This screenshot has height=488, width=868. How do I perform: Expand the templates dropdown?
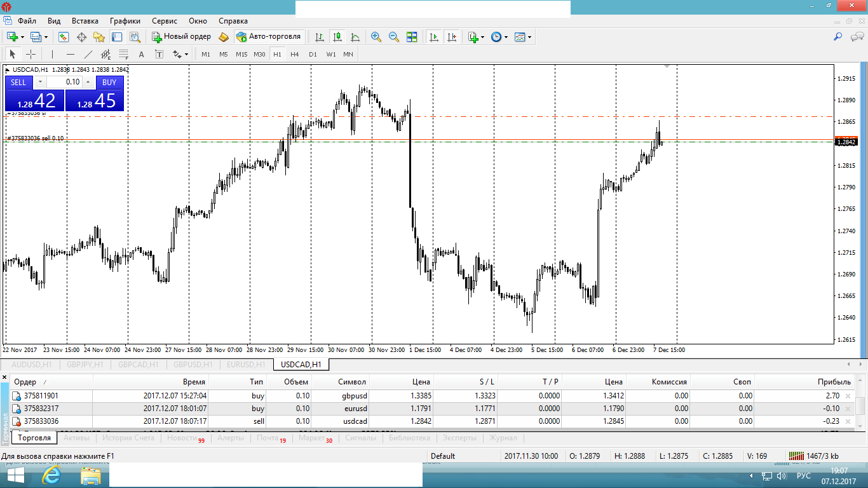click(x=529, y=37)
